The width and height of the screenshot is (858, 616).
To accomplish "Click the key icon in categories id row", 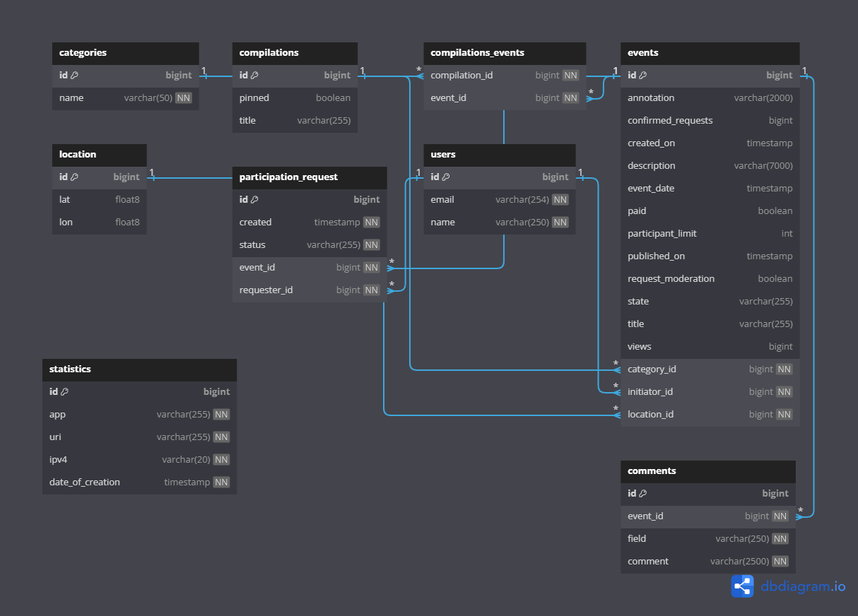I will click(x=74, y=75).
